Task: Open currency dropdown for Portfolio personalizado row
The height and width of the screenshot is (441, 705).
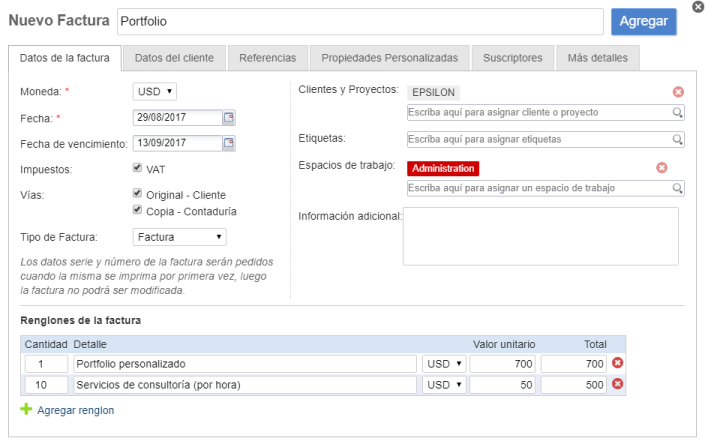Action: click(445, 364)
